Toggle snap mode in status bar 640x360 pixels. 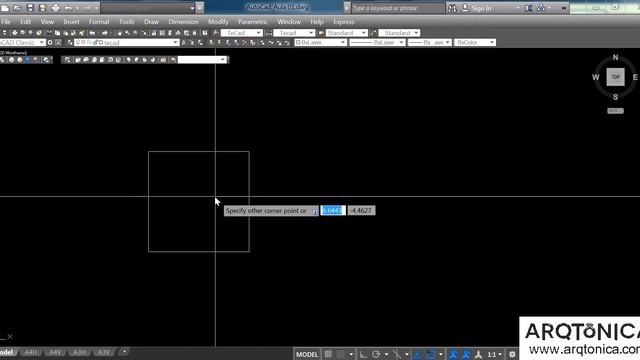[x=340, y=354]
